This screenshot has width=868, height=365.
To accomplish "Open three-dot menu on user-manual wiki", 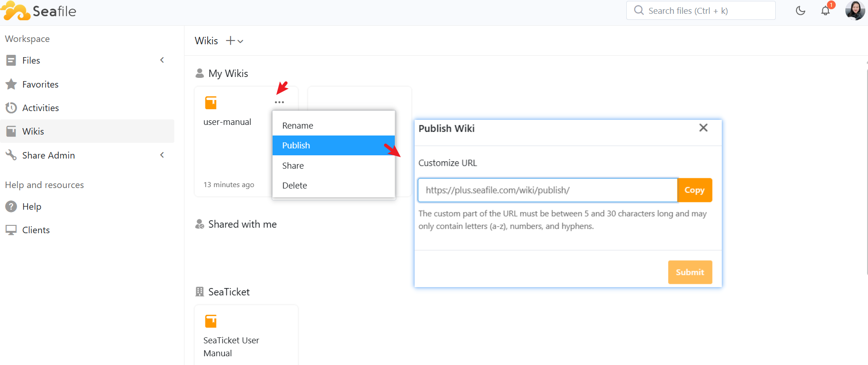I will pos(279,102).
